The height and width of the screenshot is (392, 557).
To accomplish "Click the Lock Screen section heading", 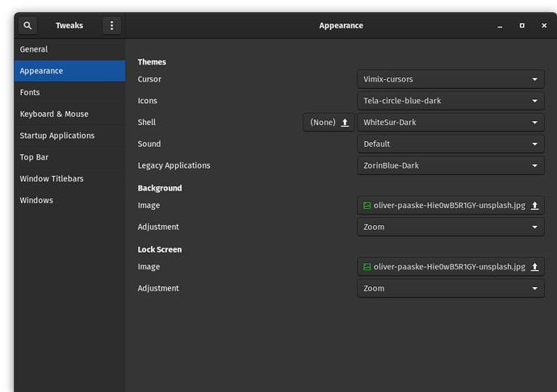I will coord(160,249).
